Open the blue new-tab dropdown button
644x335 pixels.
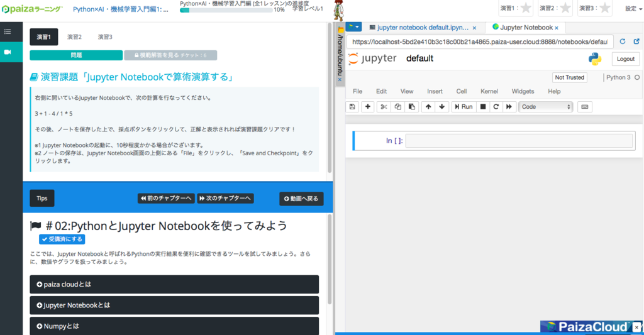tap(353, 27)
